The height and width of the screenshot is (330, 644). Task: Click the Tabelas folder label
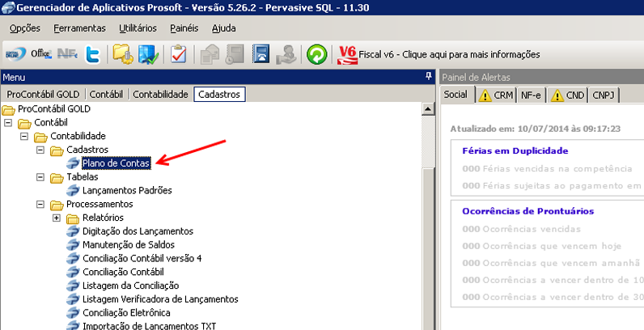tap(83, 177)
